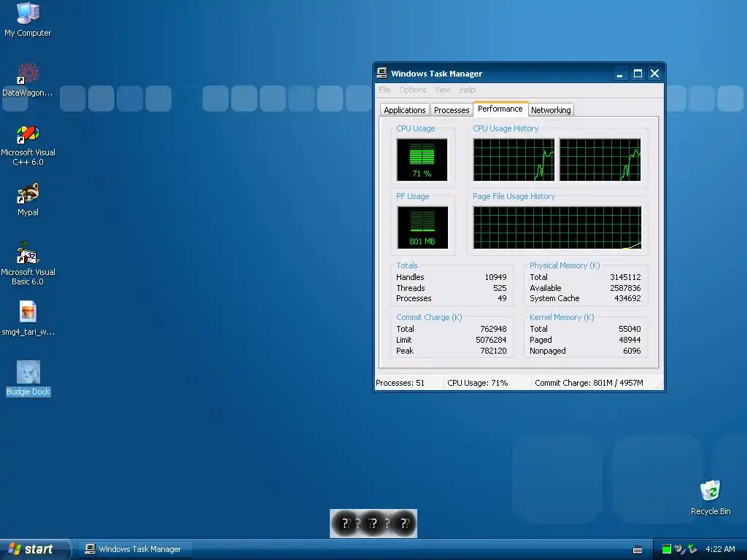
Task: Click the CPU Usage gauge showing 71 %
Action: [422, 160]
